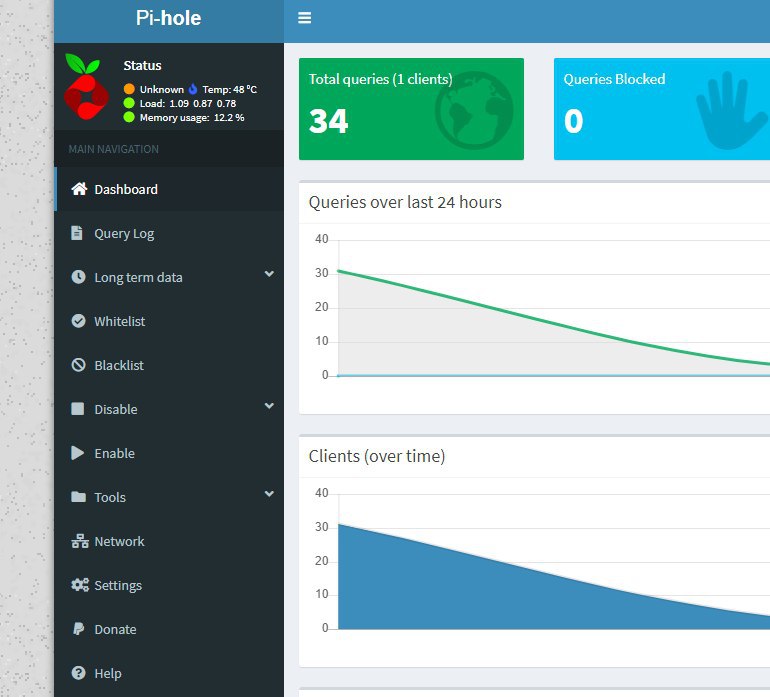Expand the Disable chevron arrow

(269, 406)
